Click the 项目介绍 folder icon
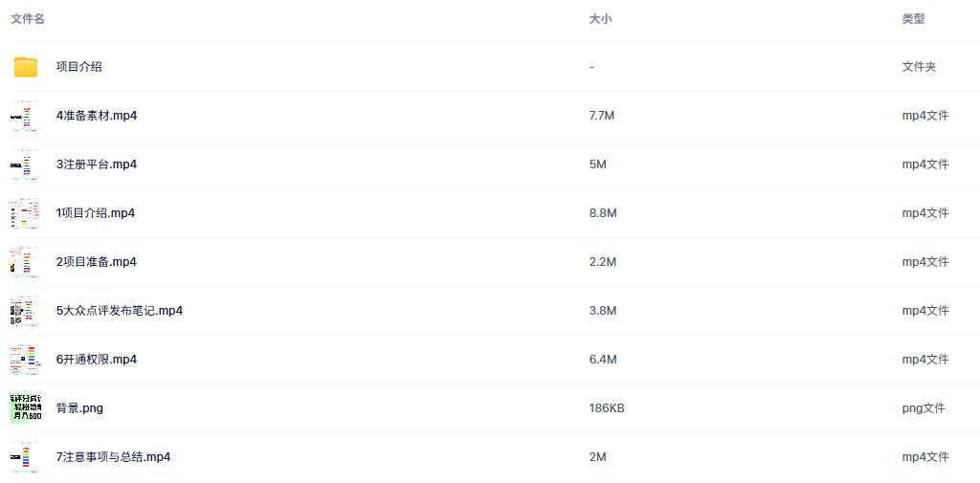 point(26,67)
